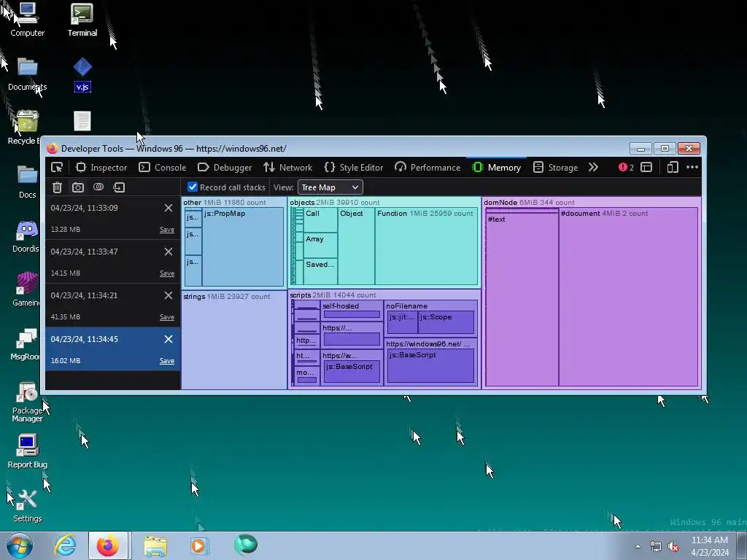Click the error count badge
Viewport: 747px width, 560px height.
(x=626, y=168)
